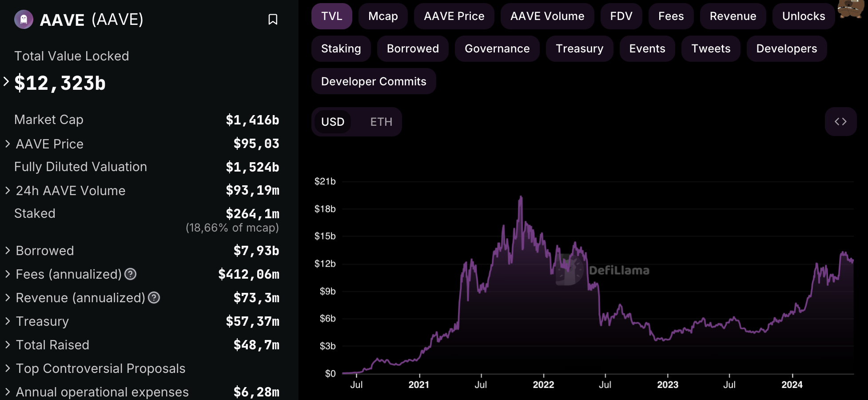Click the Developer Commits button

pyautogui.click(x=374, y=81)
